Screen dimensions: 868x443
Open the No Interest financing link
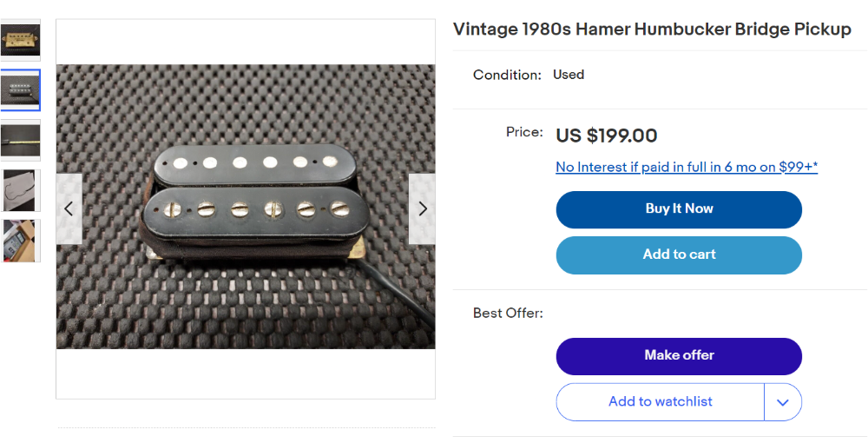coord(687,167)
